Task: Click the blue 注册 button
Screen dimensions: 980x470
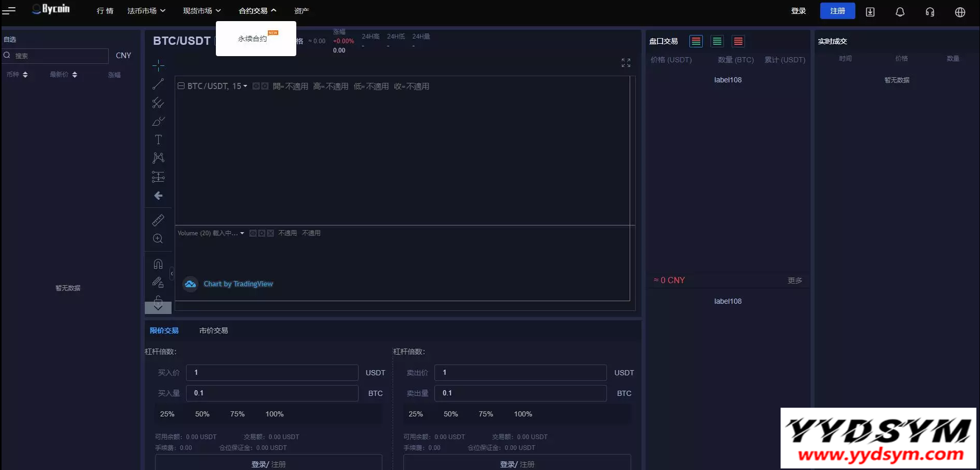Action: [837, 11]
